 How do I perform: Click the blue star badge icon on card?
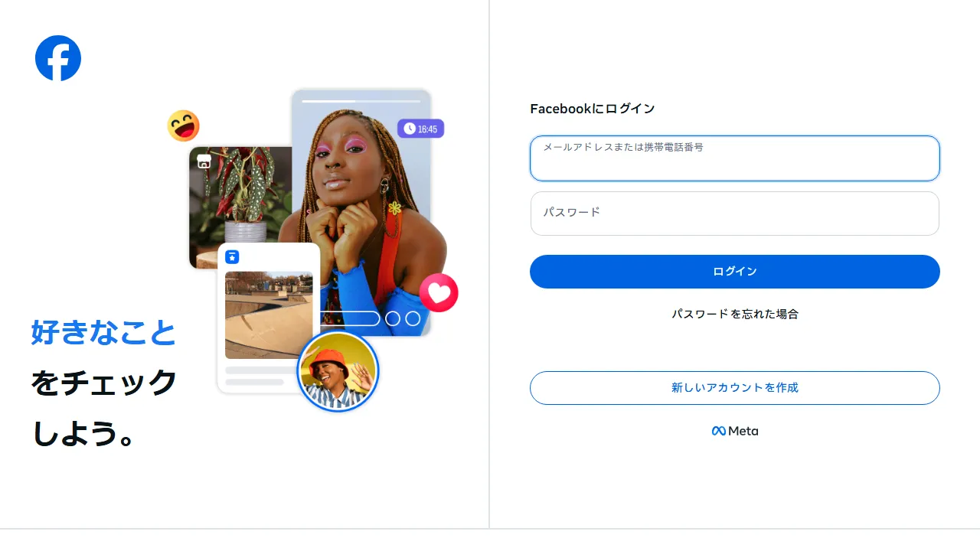coord(232,257)
